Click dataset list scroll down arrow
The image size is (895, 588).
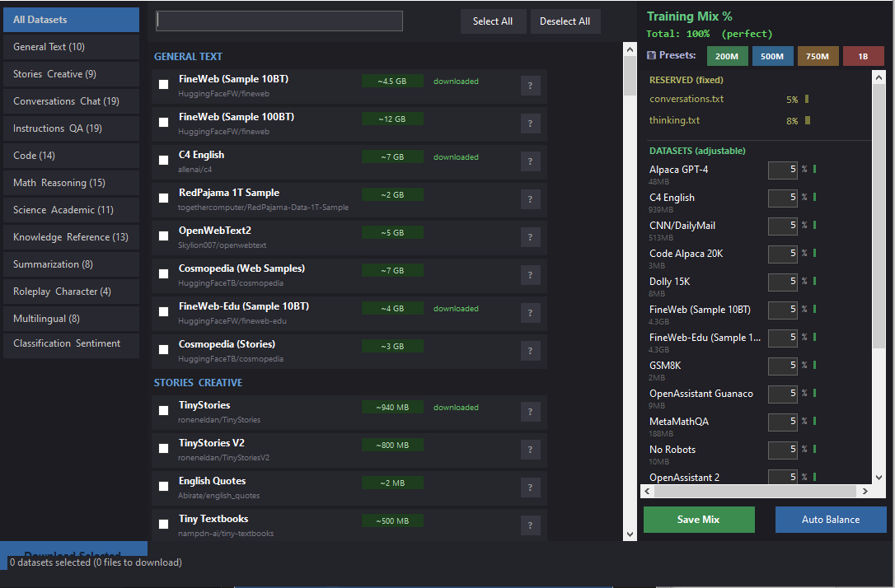[630, 534]
